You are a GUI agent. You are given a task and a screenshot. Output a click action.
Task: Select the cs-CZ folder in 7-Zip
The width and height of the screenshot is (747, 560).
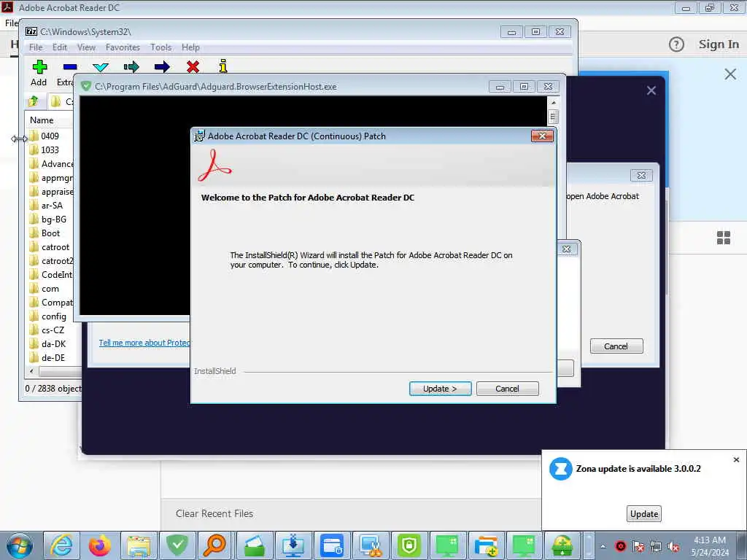(x=47, y=330)
